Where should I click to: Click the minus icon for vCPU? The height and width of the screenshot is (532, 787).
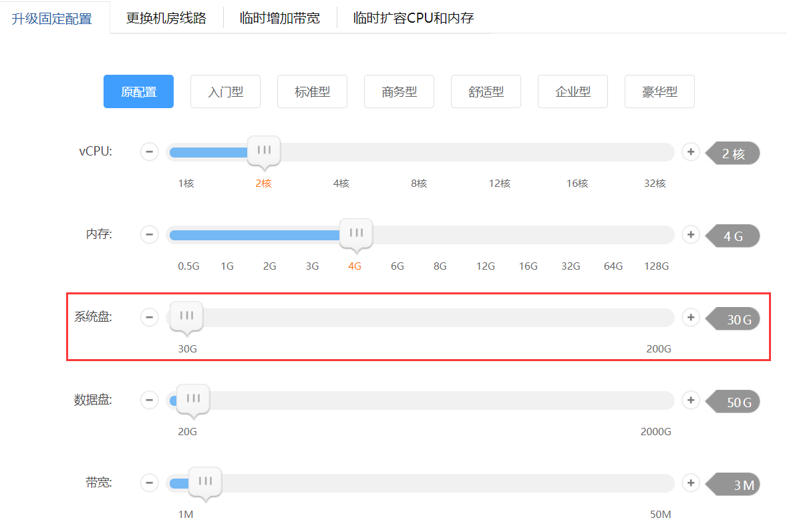click(x=150, y=152)
